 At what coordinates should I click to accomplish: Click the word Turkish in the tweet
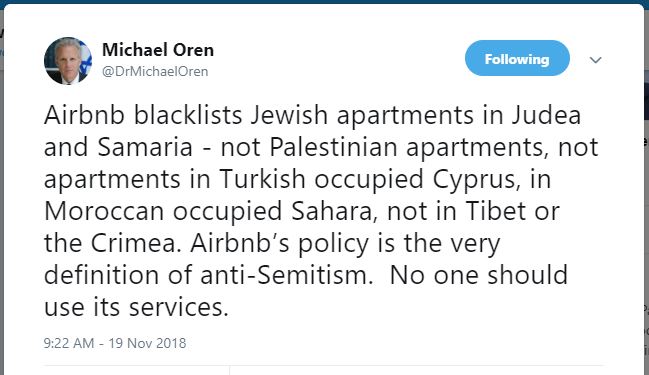point(262,179)
